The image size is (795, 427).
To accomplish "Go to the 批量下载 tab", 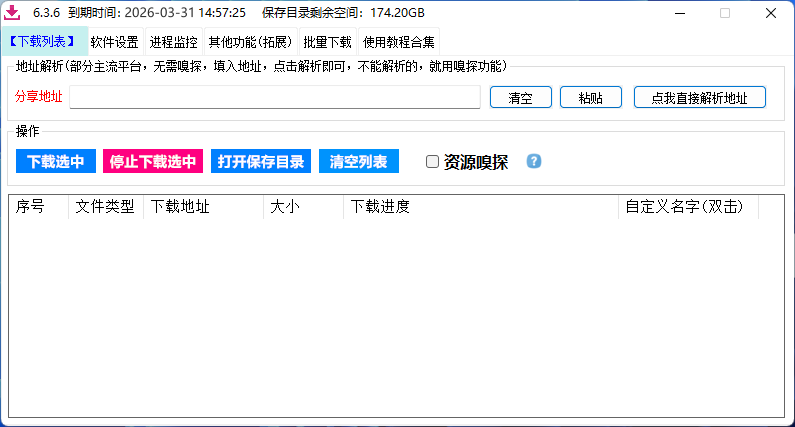I will click(x=327, y=42).
